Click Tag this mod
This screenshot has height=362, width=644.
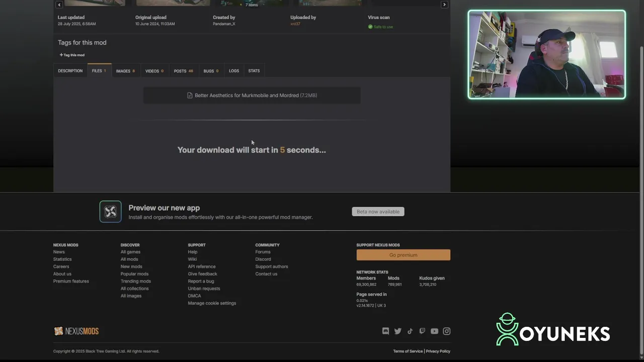point(72,55)
